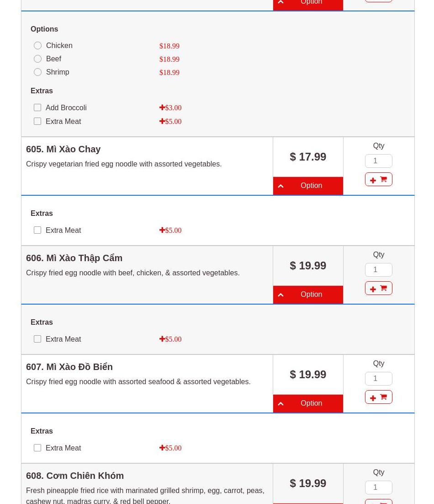The width and height of the screenshot is (434, 504).
Task: Select the Chicken option
Action: pyautogui.click(x=38, y=46)
